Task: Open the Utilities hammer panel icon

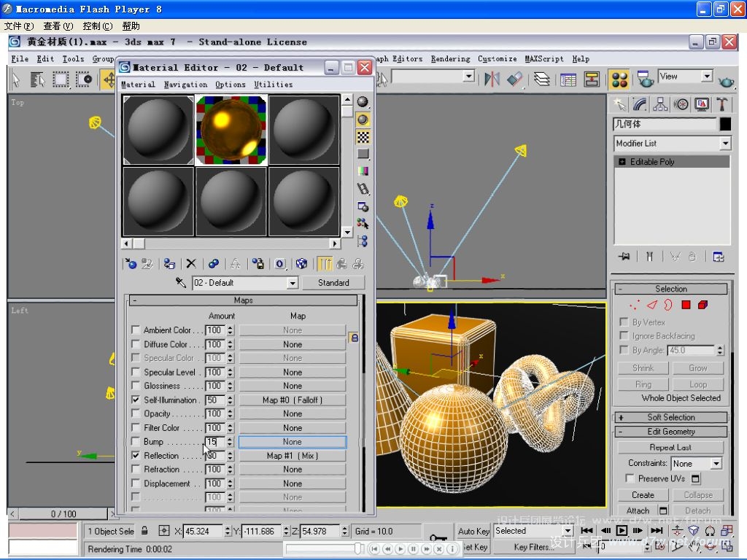Action: point(722,104)
